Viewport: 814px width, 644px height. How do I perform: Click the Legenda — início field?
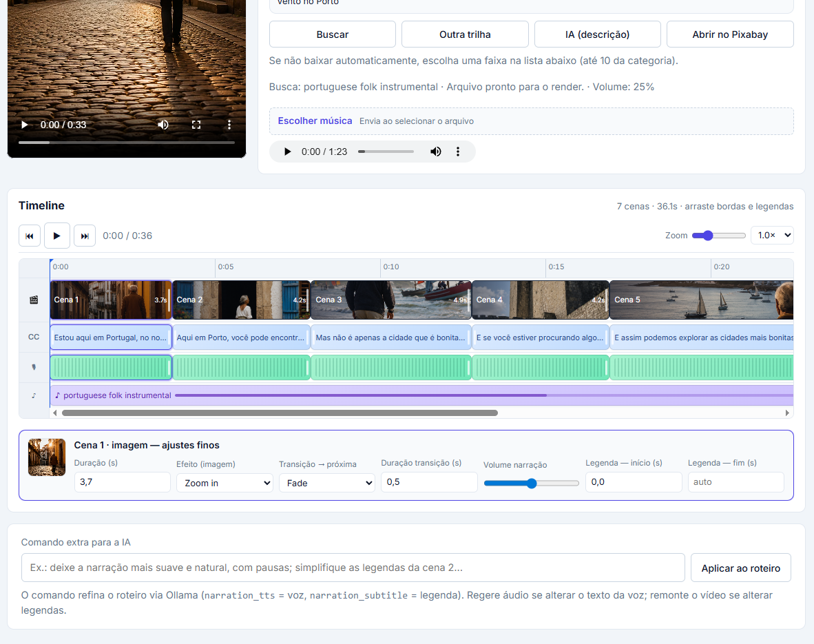(x=634, y=482)
